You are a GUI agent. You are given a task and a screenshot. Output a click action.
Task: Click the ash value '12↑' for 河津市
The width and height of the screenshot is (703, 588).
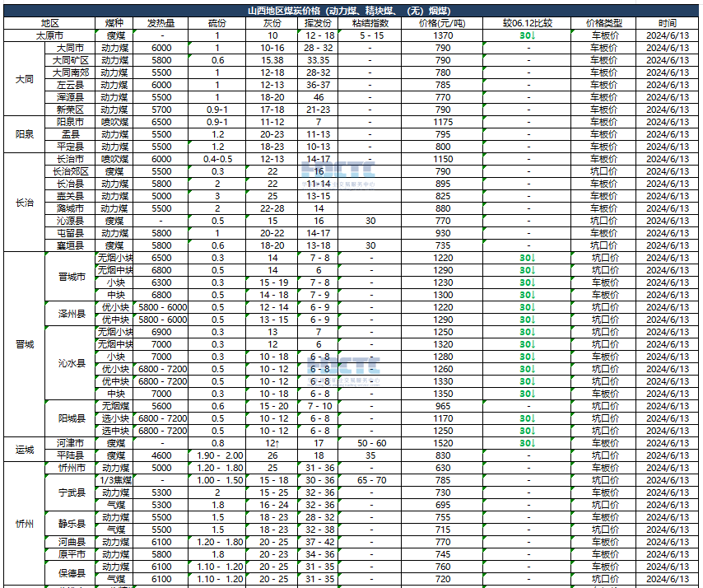click(x=272, y=443)
